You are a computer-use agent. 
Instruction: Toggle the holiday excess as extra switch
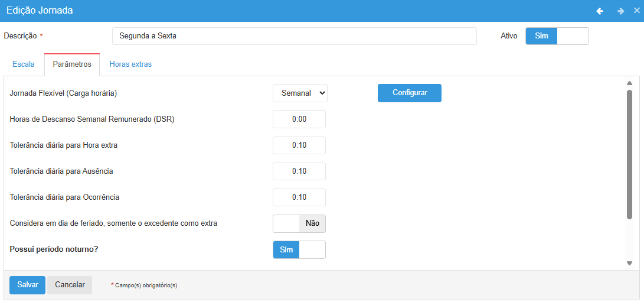tap(299, 223)
